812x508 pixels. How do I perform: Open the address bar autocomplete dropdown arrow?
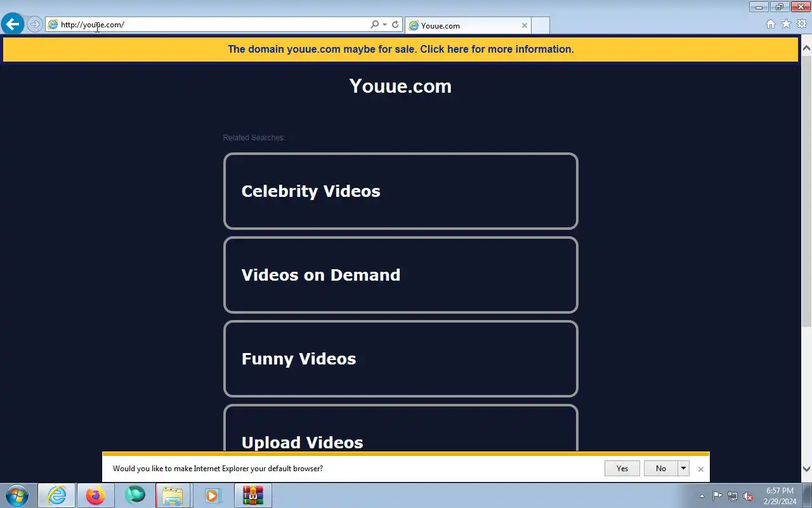[384, 25]
